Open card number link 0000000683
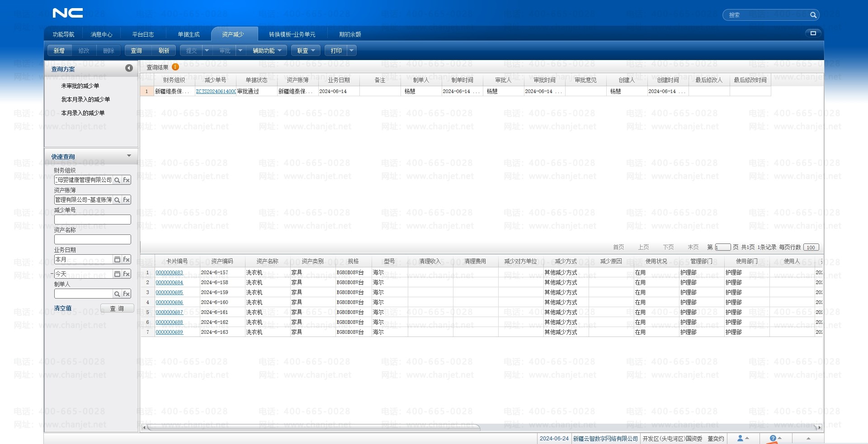This screenshot has height=444, width=868. point(169,273)
